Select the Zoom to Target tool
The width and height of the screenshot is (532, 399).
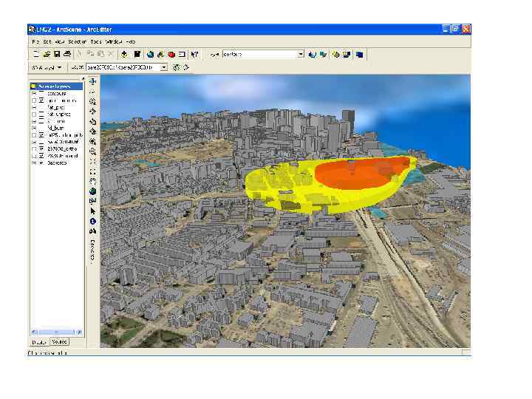(92, 121)
